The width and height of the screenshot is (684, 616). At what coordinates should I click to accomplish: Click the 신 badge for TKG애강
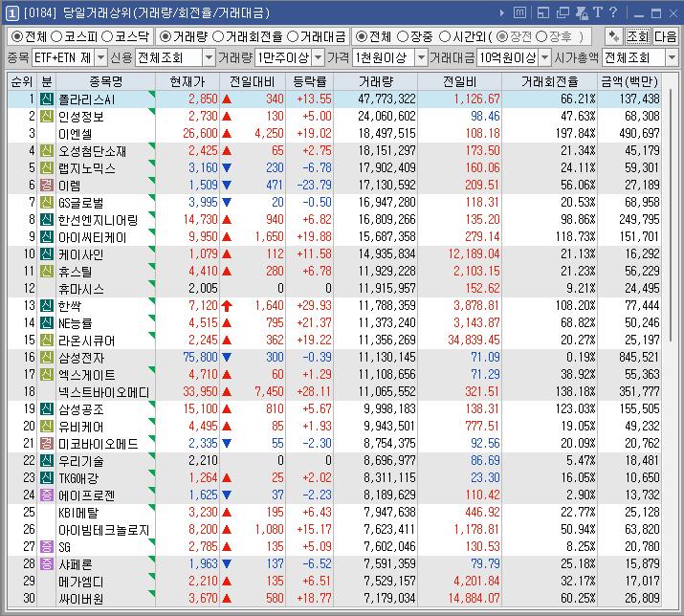(x=47, y=477)
